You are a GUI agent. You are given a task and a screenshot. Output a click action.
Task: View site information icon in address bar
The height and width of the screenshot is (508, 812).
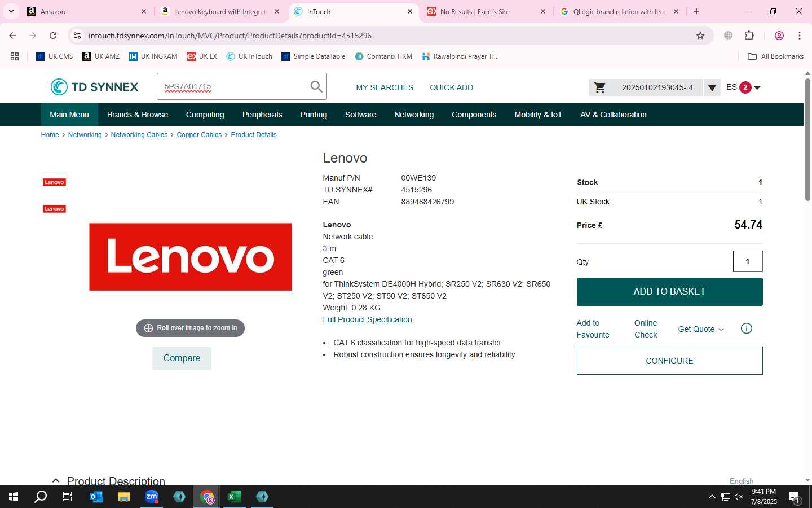pyautogui.click(x=77, y=36)
